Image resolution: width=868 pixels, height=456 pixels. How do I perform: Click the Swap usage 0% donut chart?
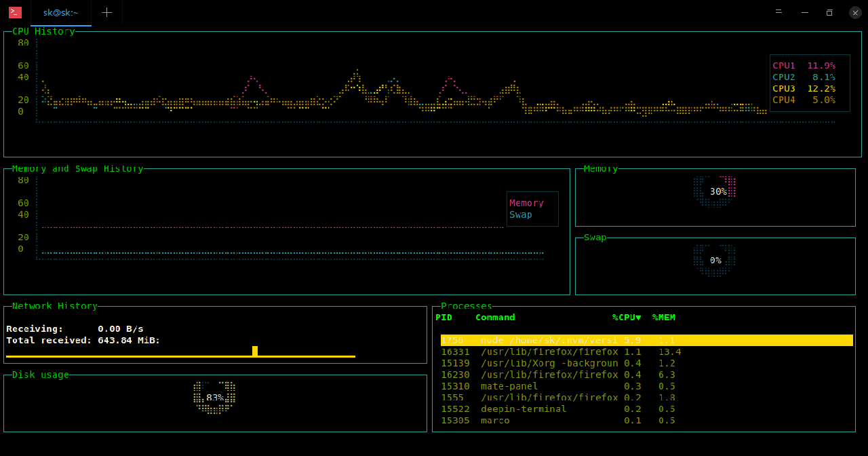point(715,261)
